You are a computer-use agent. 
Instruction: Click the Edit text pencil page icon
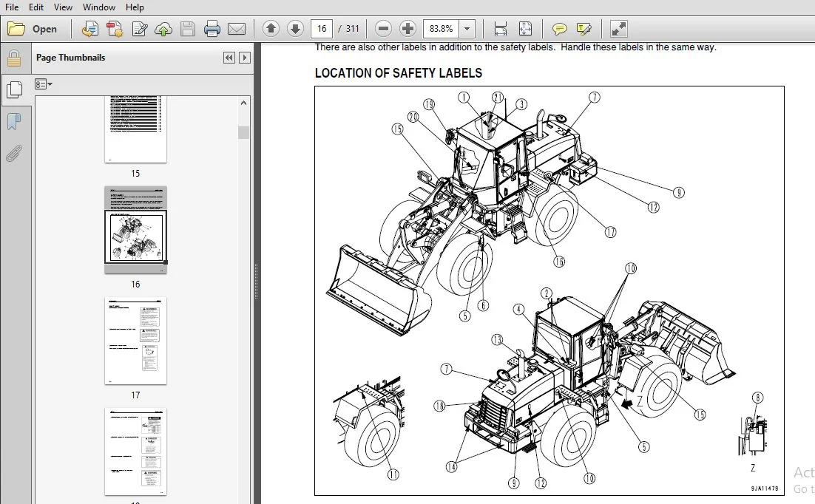pyautogui.click(x=139, y=29)
